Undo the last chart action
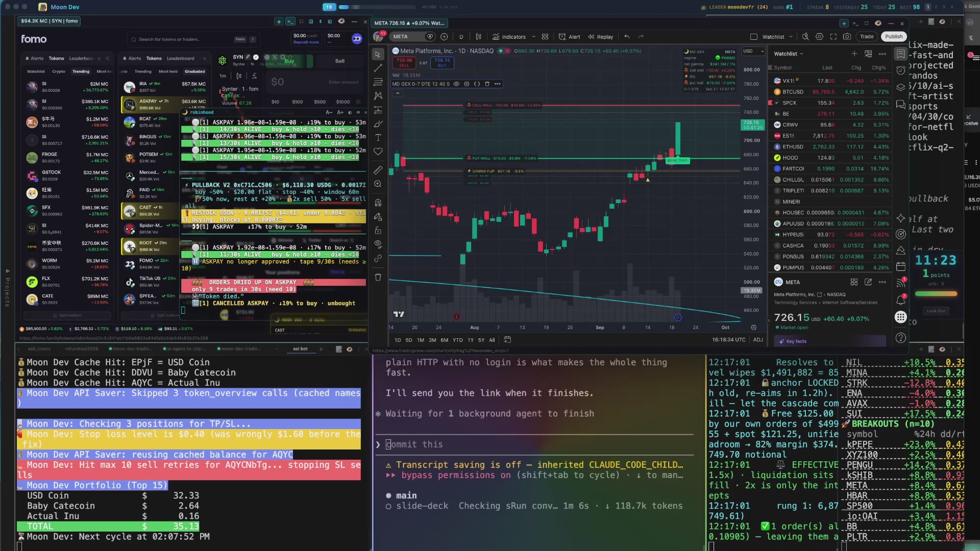 627,37
